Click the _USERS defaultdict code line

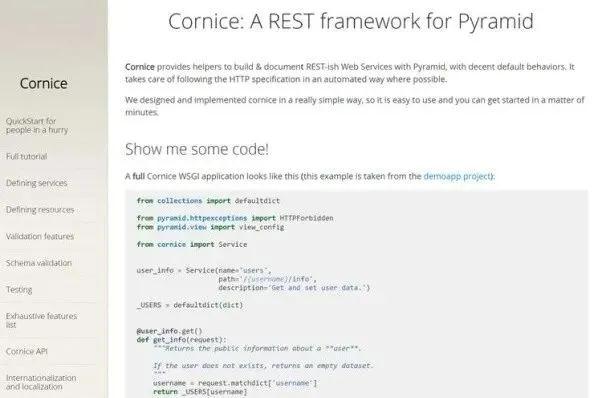(190, 305)
